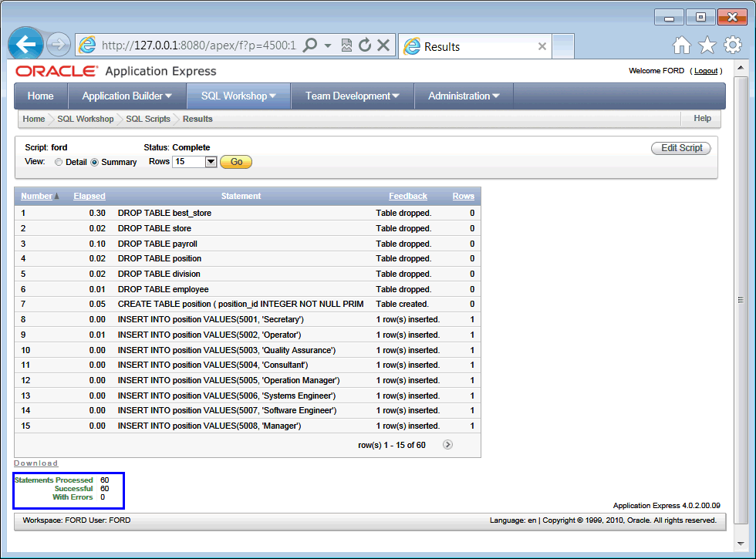The width and height of the screenshot is (756, 559).
Task: Click 'row(s) 1 - 15 of 60' text
Action: [x=392, y=446]
